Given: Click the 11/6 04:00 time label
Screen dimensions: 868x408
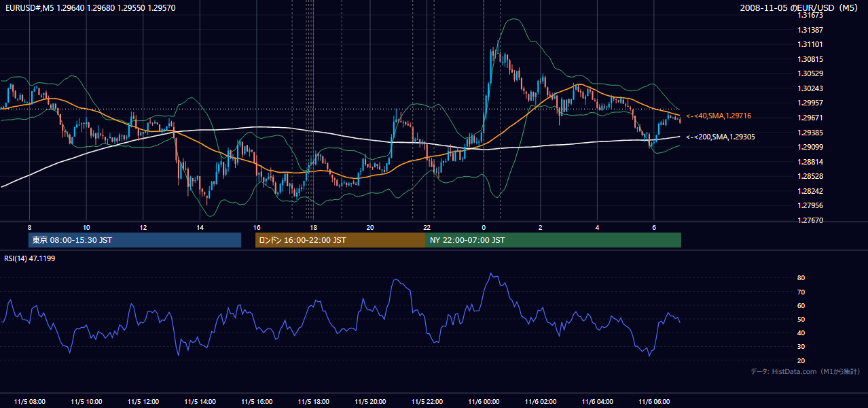Looking at the screenshot, I should [597, 402].
